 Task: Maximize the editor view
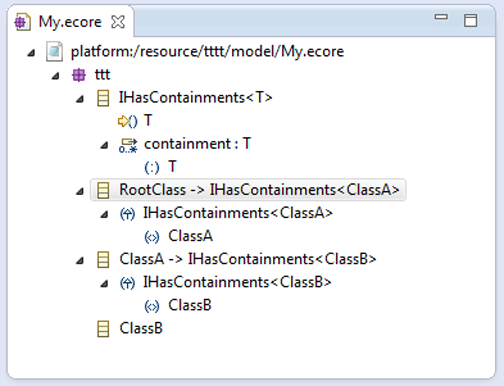pyautogui.click(x=471, y=20)
